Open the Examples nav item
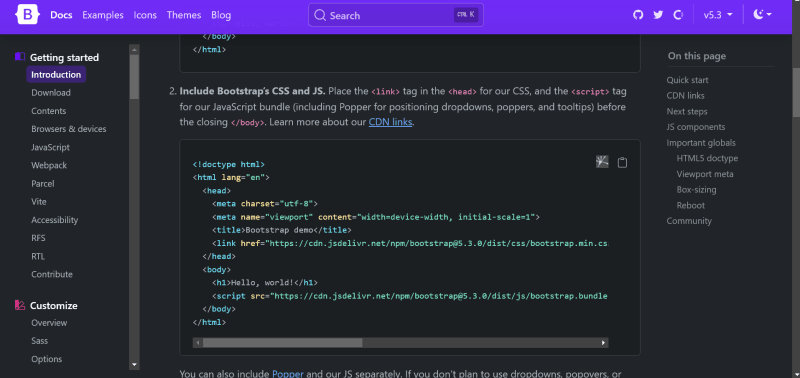 tap(103, 15)
